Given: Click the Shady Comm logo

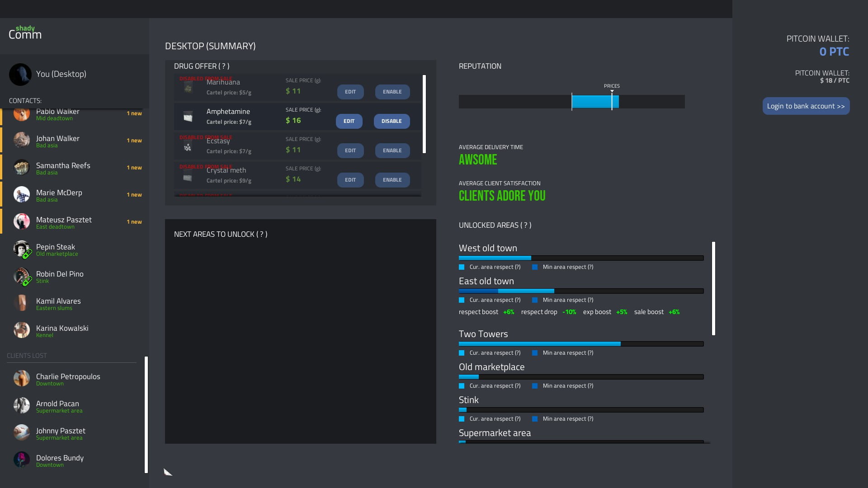Looking at the screenshot, I should click(25, 33).
